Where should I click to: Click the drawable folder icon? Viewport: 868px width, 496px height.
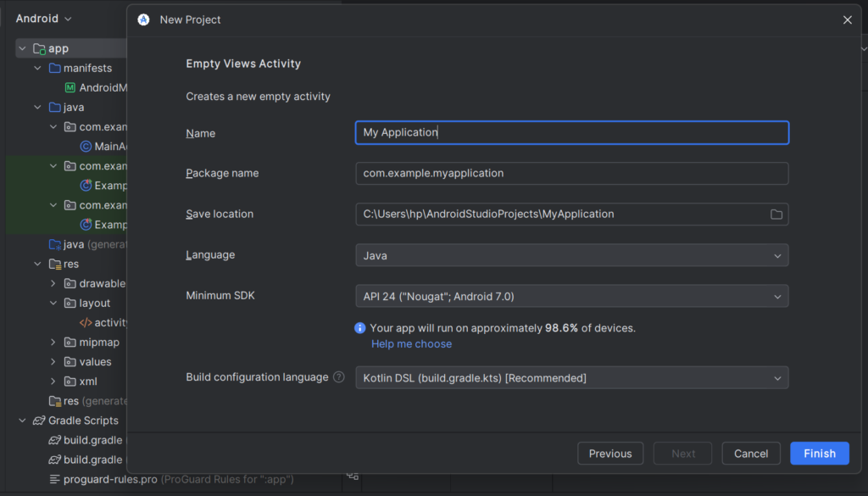(70, 283)
